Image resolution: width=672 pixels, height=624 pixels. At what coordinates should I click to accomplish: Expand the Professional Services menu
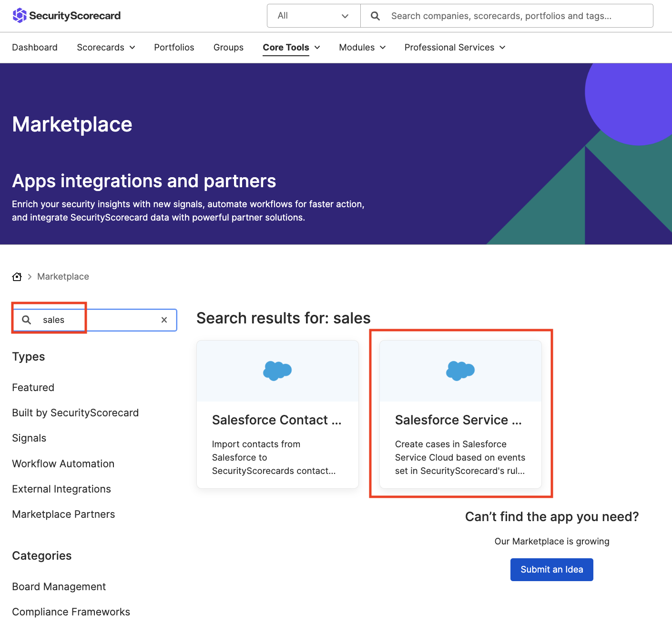[455, 48]
